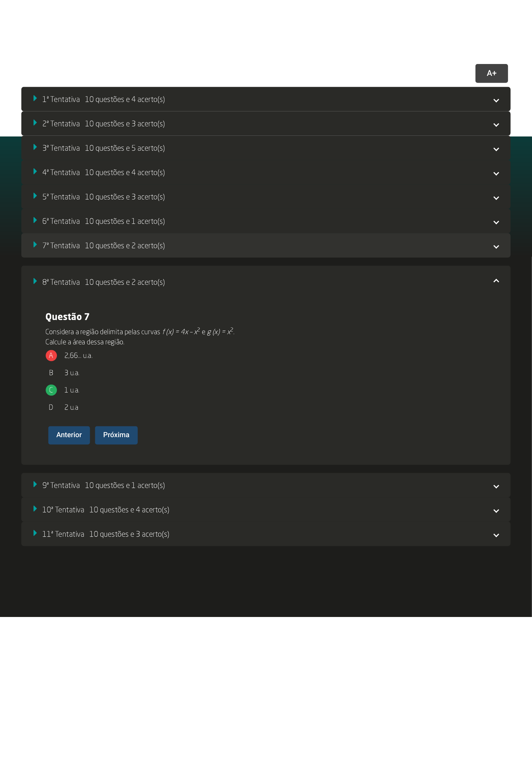This screenshot has width=532, height=768.
Task: Select the green answer C circle
Action: (51, 390)
